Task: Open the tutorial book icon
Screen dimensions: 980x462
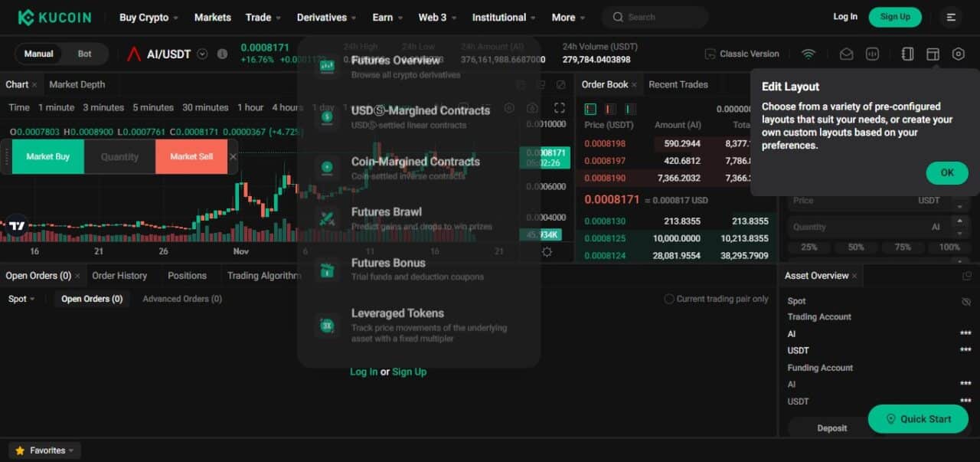Action: point(907,54)
